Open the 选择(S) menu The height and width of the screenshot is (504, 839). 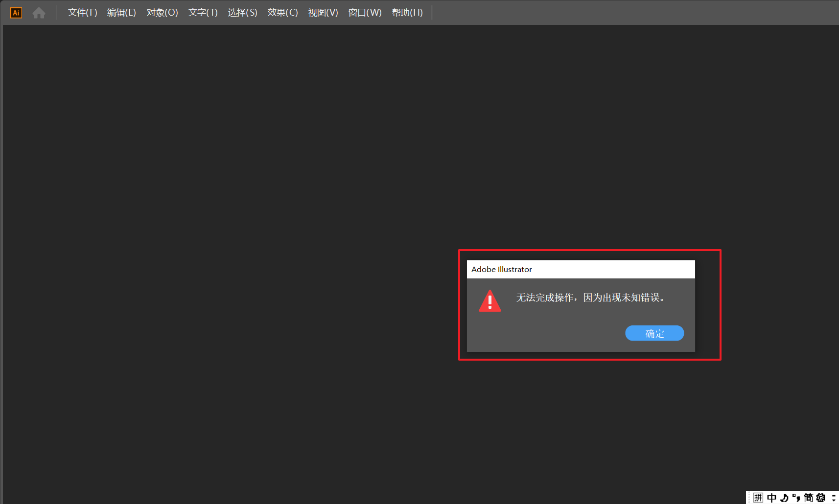242,13
